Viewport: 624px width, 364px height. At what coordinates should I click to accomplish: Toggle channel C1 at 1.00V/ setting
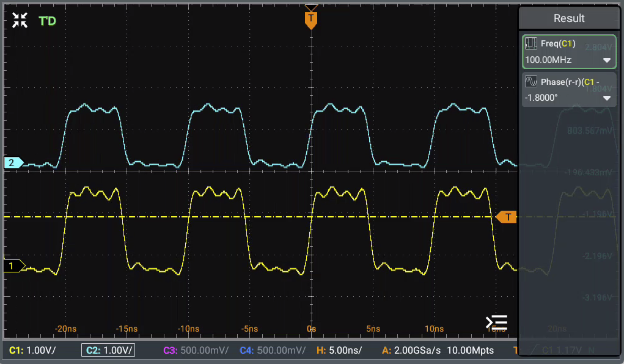pyautogui.click(x=33, y=351)
